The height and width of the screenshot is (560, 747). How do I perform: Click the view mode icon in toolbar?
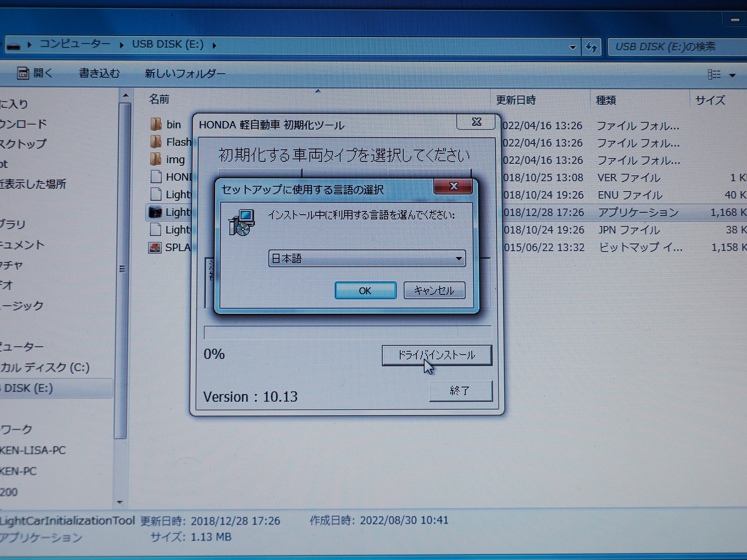714,74
